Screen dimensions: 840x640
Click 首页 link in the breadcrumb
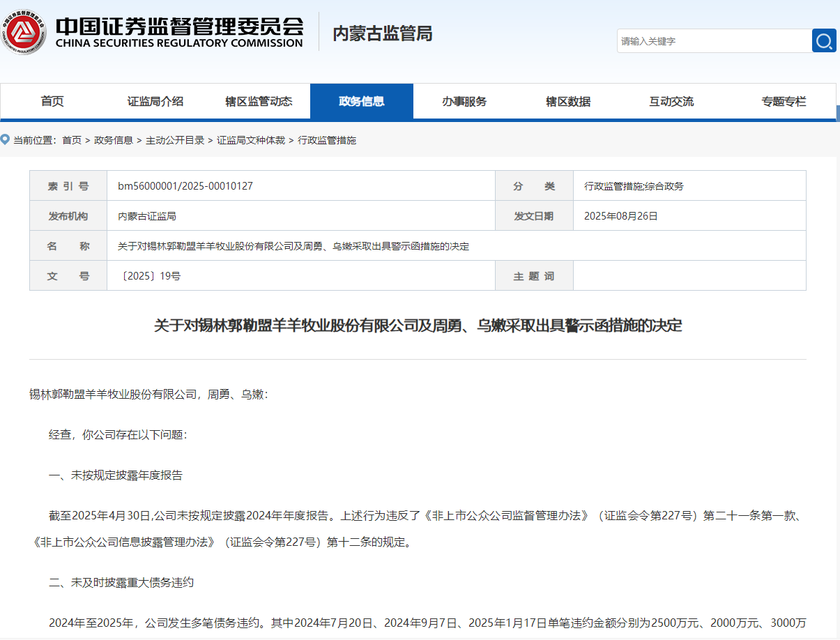coord(72,140)
